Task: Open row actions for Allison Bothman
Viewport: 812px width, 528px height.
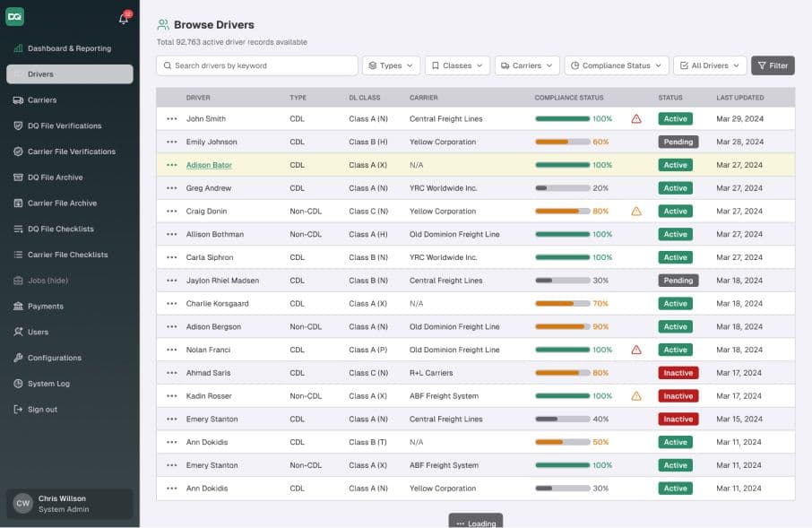Action: 172,234
